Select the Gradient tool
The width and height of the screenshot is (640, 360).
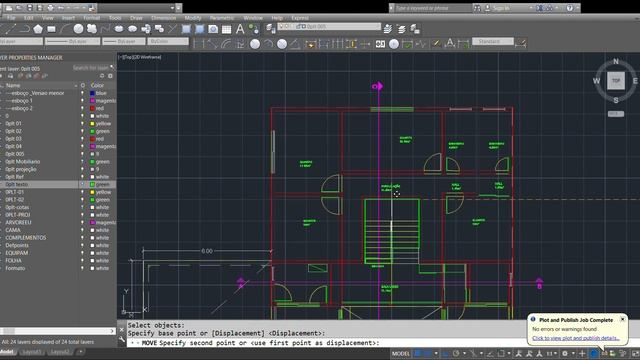[x=200, y=29]
